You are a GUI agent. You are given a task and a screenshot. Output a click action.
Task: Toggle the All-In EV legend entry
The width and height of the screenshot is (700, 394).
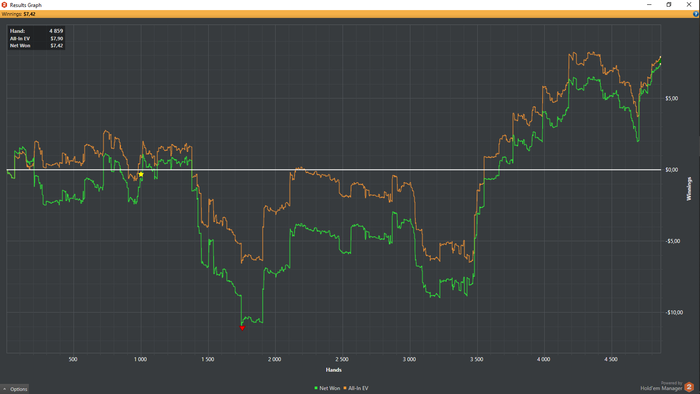[x=356, y=388]
